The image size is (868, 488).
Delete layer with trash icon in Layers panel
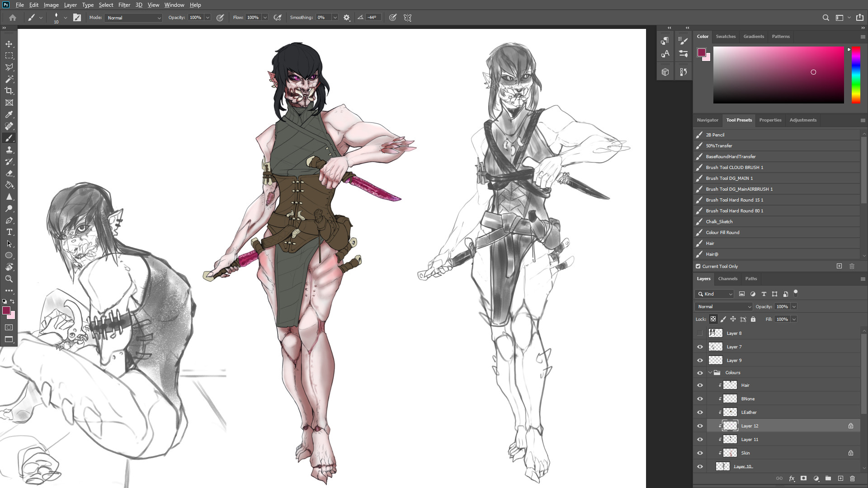coord(852,478)
